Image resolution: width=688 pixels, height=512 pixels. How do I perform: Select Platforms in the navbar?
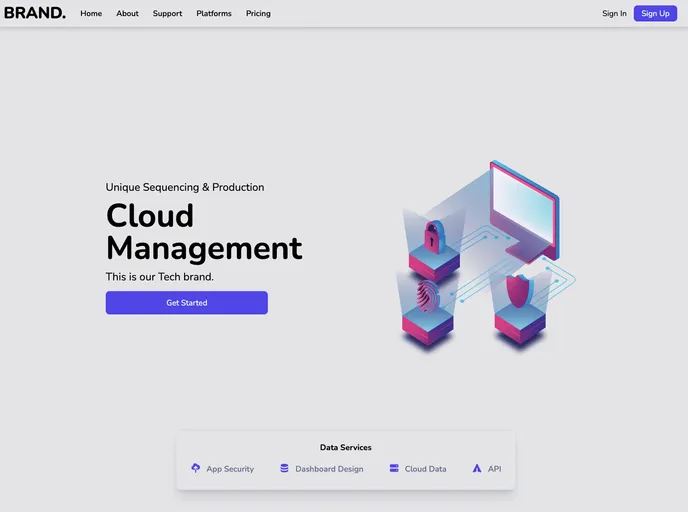click(x=214, y=14)
